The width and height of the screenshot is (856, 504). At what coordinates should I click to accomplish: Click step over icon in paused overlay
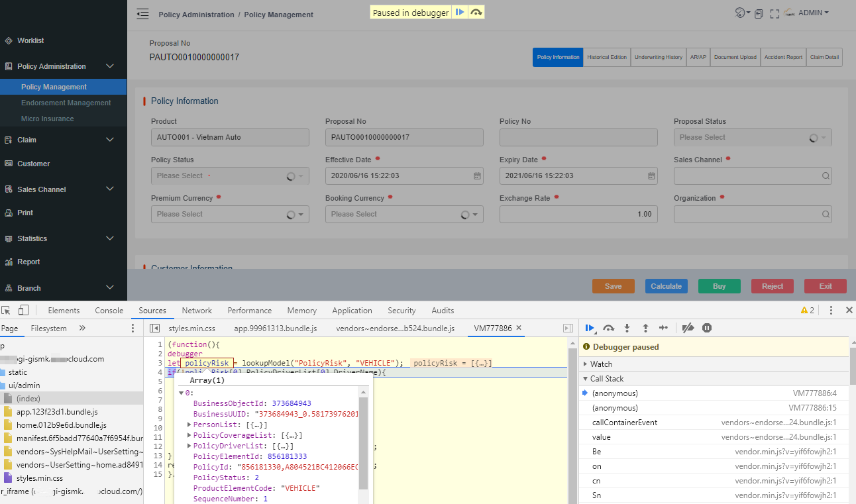click(x=476, y=13)
